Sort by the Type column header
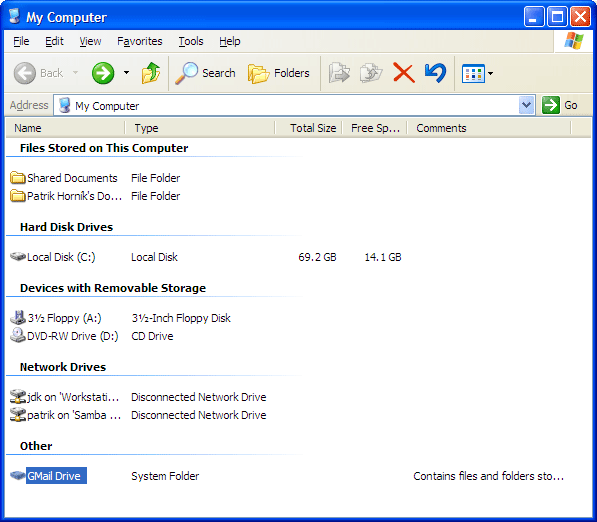The width and height of the screenshot is (597, 522). pyautogui.click(x=200, y=128)
